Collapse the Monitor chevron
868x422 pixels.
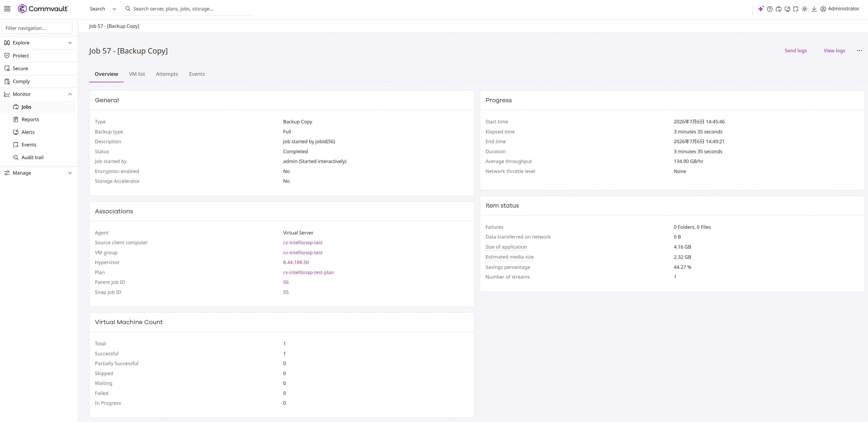click(x=70, y=94)
